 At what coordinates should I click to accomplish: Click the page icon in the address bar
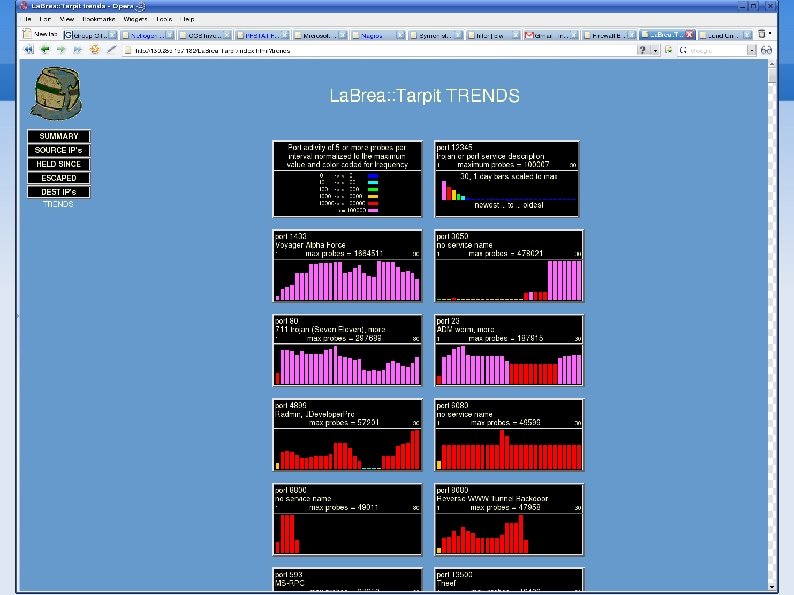coord(128,50)
